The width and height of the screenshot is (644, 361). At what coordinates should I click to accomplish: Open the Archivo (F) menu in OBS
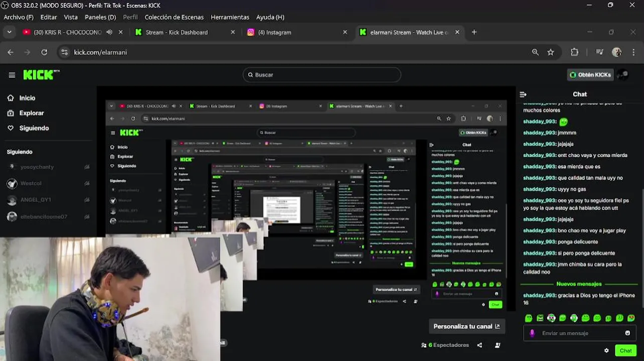pos(19,17)
